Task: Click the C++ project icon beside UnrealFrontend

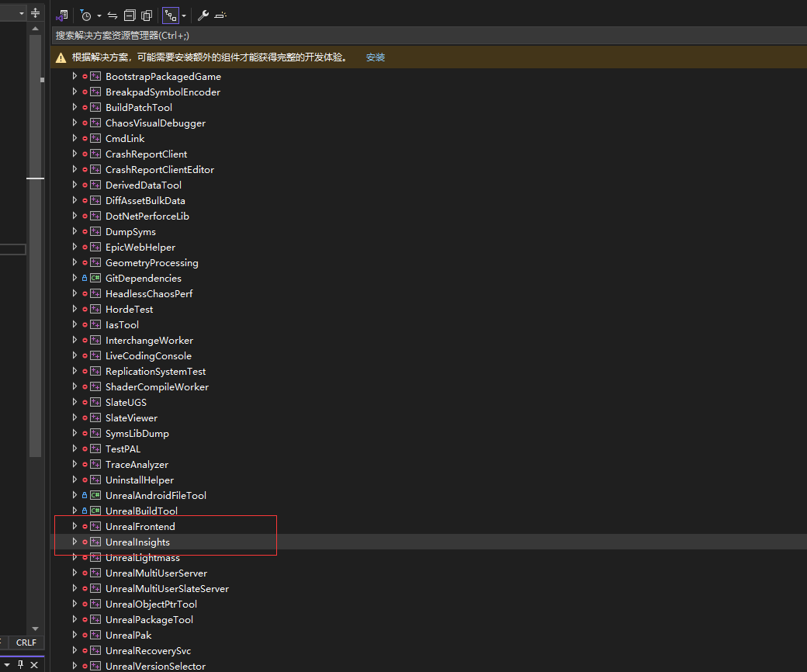Action: [x=95, y=526]
